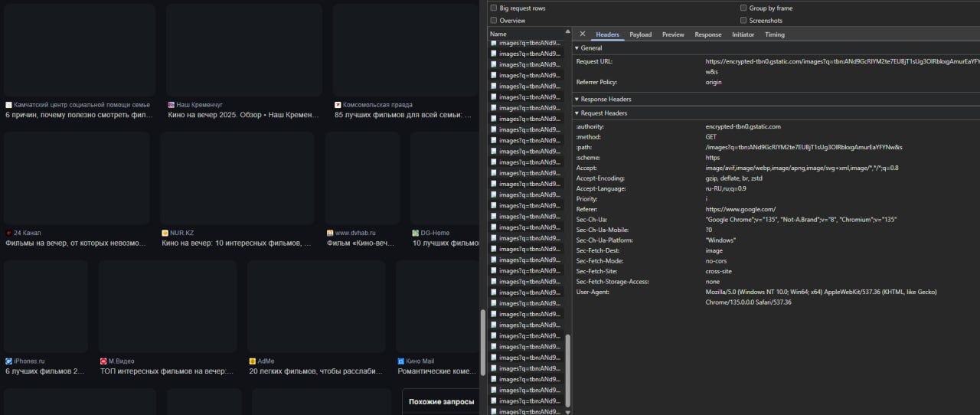Click the iPhones.ru source favicon

point(9,361)
